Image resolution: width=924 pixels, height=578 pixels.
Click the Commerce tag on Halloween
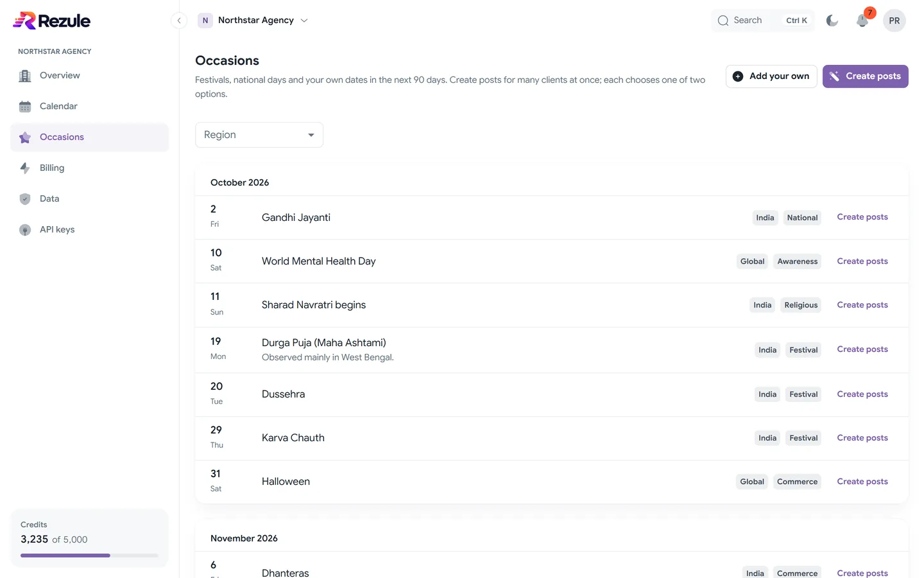(x=797, y=482)
